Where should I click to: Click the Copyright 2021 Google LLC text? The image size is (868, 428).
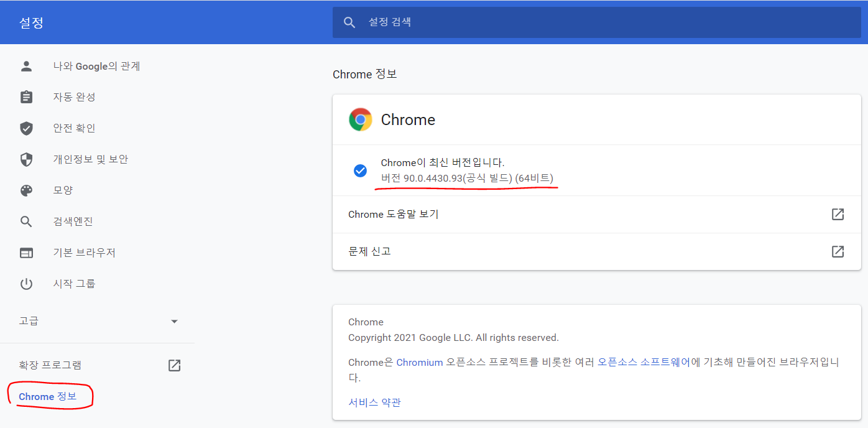pyautogui.click(x=453, y=338)
